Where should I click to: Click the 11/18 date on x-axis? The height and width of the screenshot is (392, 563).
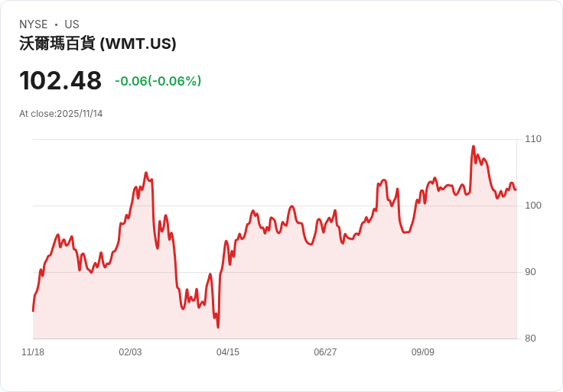point(33,352)
